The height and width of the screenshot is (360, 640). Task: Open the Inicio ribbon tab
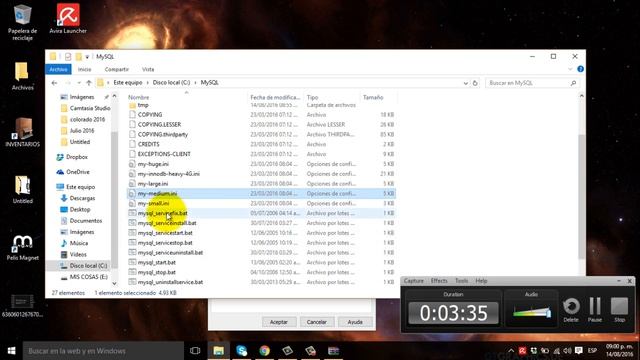tap(84, 69)
